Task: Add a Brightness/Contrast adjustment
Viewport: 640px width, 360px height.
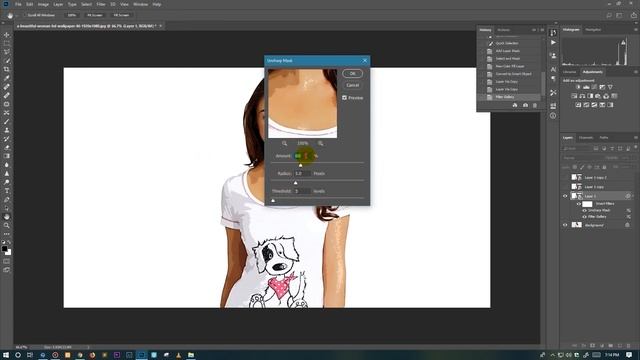Action: [x=578, y=87]
